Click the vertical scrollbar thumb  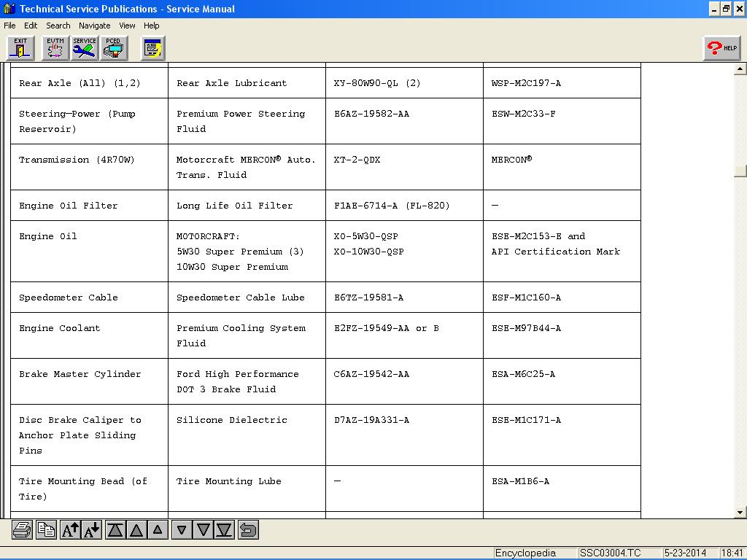[x=740, y=171]
